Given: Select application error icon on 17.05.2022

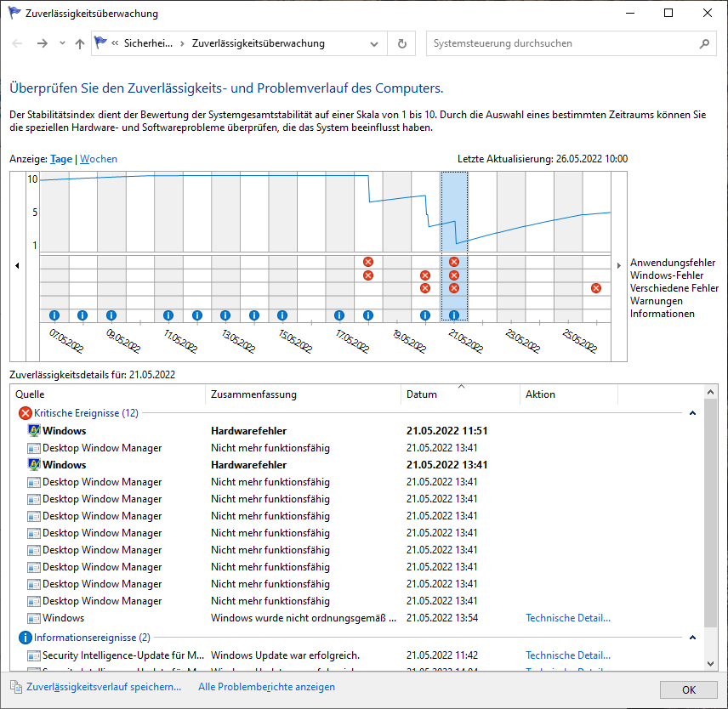Looking at the screenshot, I should coord(368,262).
